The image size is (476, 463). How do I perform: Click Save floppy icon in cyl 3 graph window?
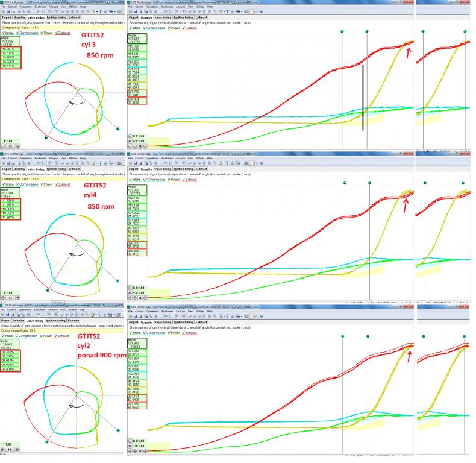[136, 11]
